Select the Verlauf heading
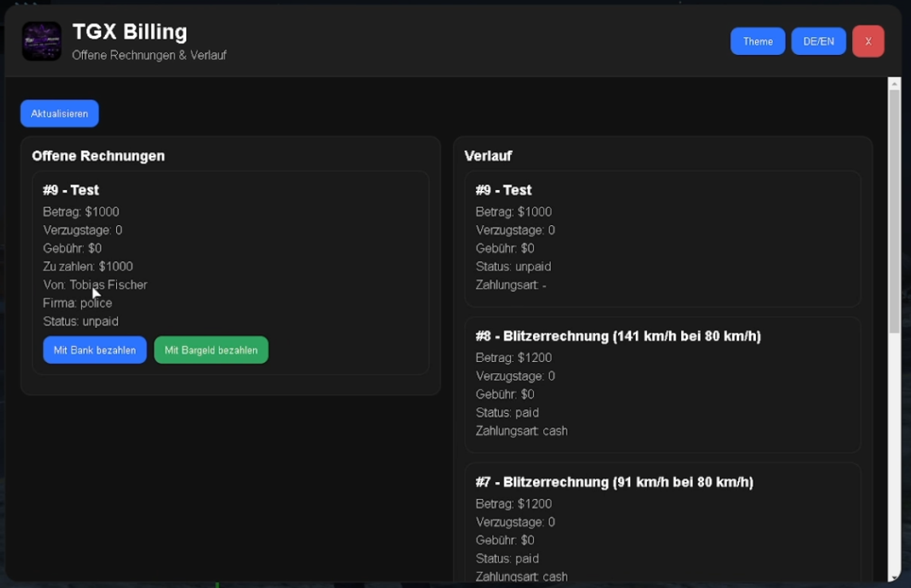 488,156
